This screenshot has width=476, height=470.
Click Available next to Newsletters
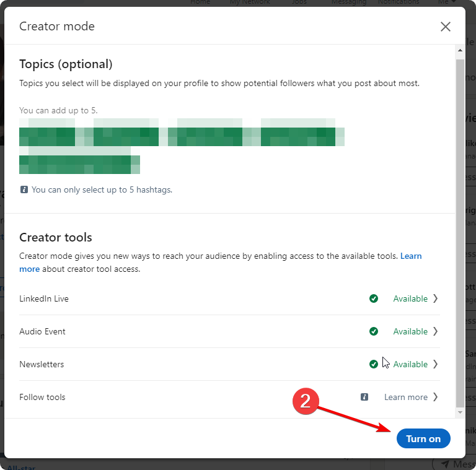pyautogui.click(x=410, y=364)
